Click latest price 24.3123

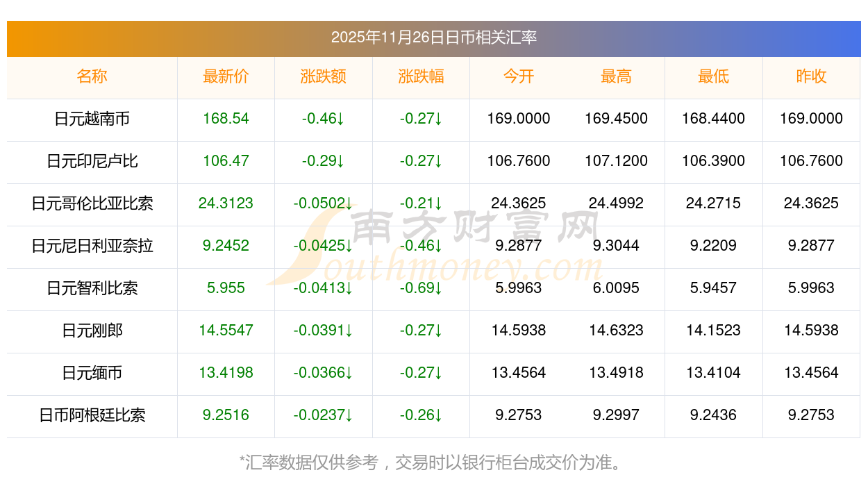226,203
